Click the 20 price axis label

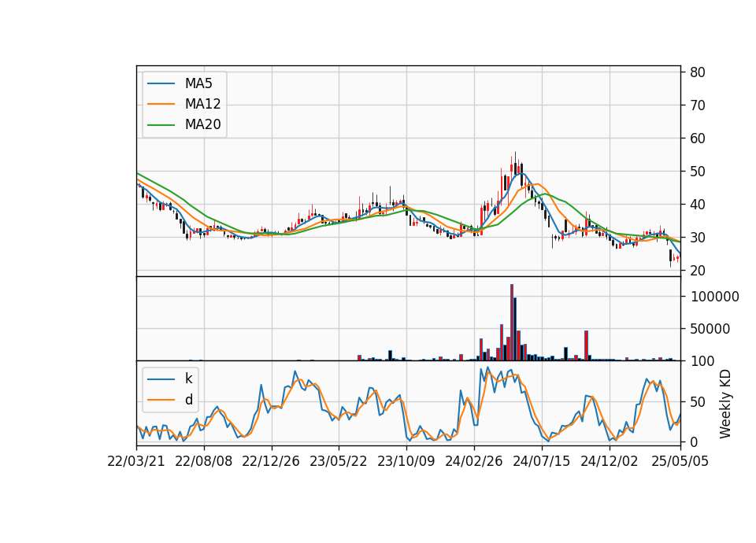[x=698, y=271]
